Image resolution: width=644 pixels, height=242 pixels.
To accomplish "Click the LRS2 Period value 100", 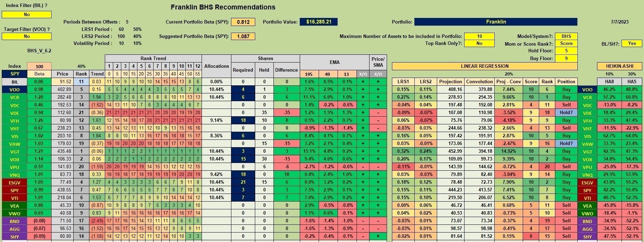I will [121, 36].
